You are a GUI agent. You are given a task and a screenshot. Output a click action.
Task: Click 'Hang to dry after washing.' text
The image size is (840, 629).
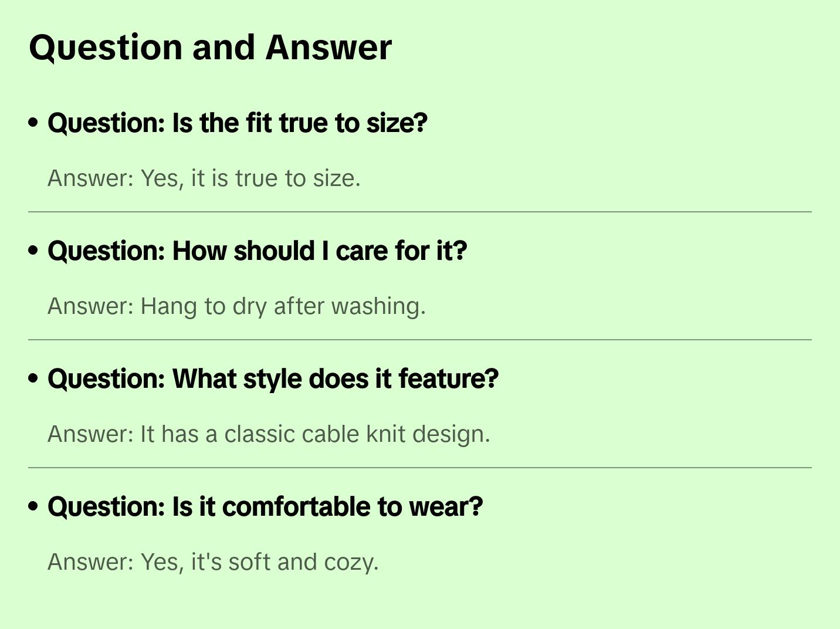(283, 306)
